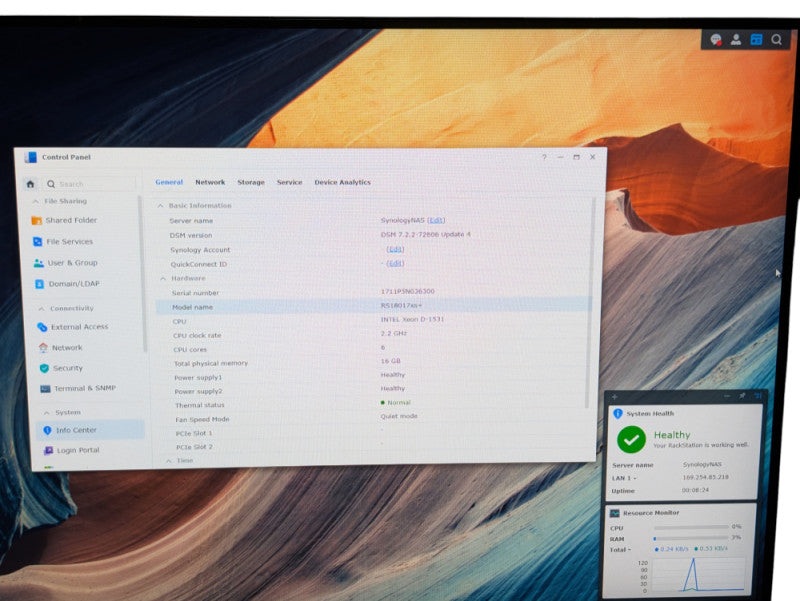This screenshot has height=601, width=800.
Task: Switch to the Service tab
Action: pyautogui.click(x=289, y=182)
